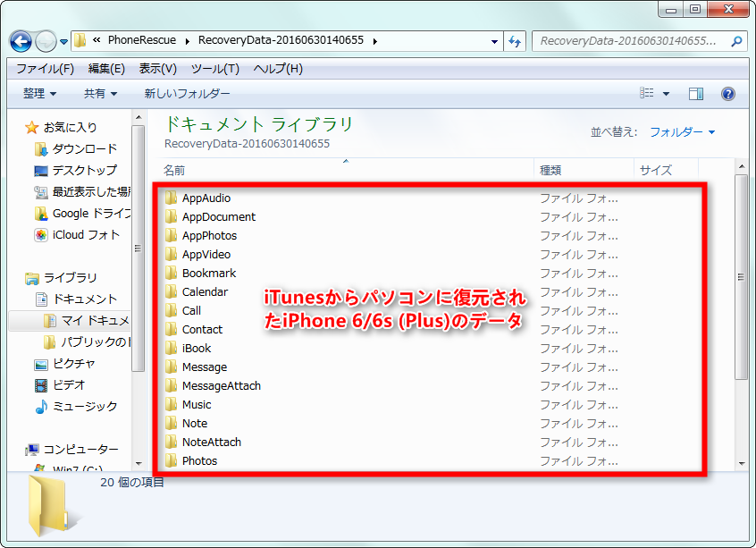Click the AppAudio folder icon

coord(172,198)
